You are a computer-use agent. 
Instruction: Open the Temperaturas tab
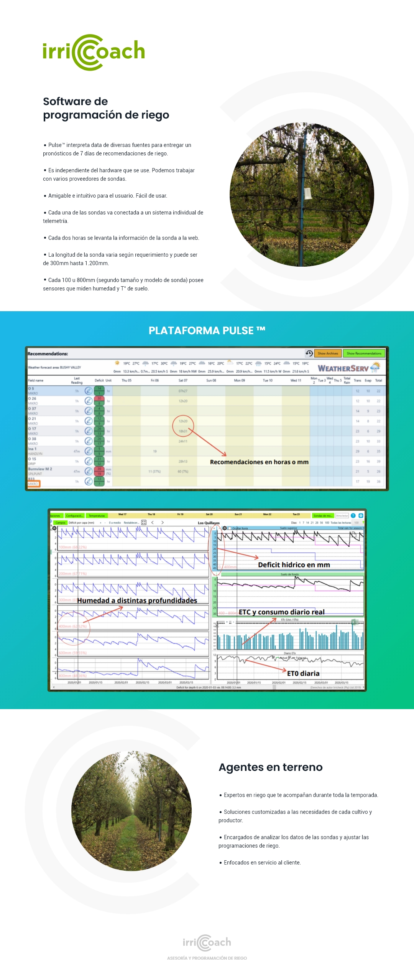(97, 516)
